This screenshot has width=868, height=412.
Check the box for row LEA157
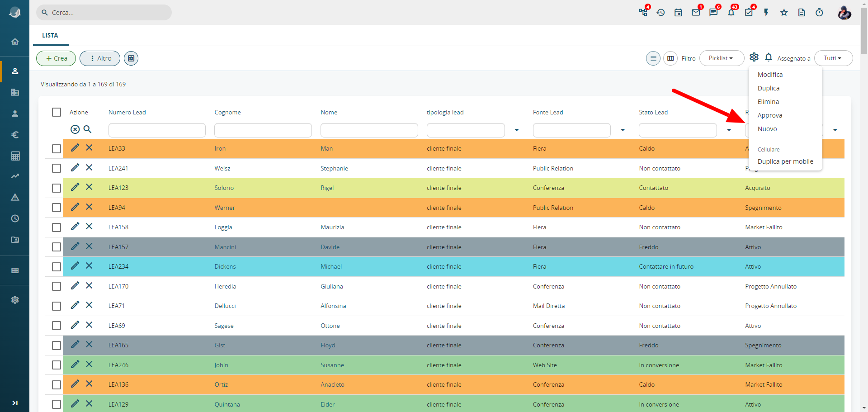[x=57, y=247]
